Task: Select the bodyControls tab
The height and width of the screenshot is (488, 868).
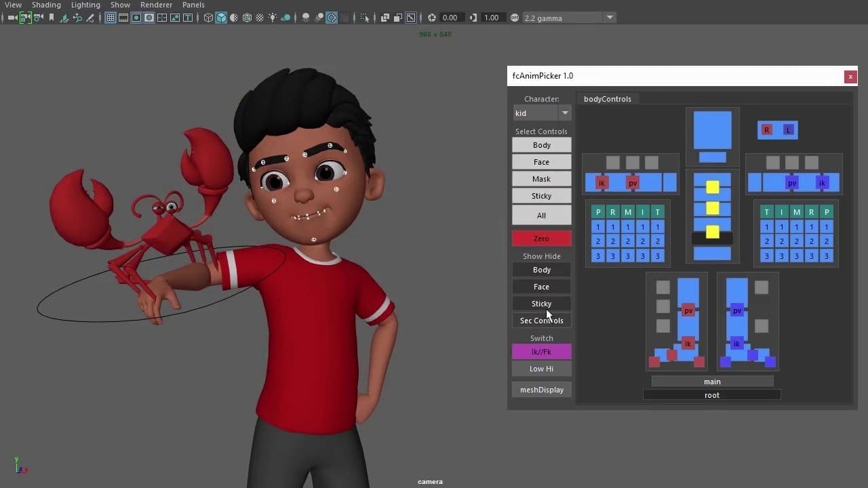Action: coord(607,99)
